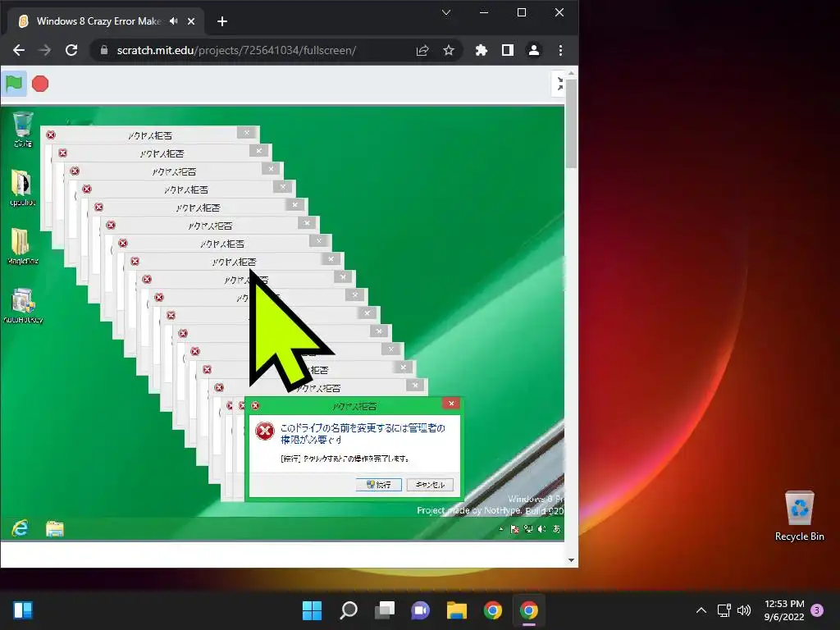
Task: Go forward in Chrome
Action: pos(45,50)
